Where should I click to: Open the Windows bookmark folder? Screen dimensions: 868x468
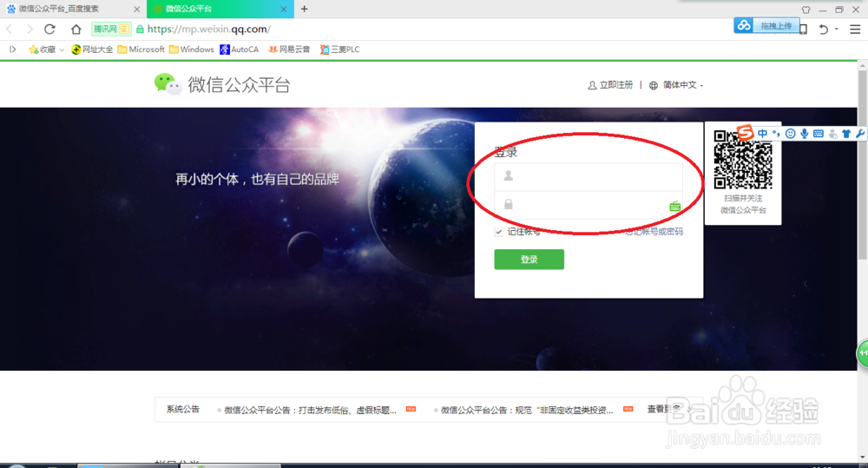pos(192,49)
